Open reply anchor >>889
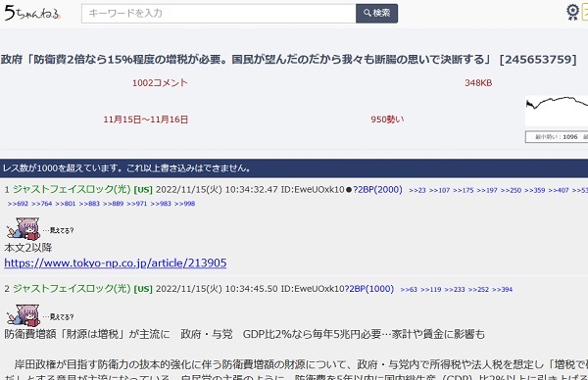The height and width of the screenshot is (380, 588). coord(114,204)
